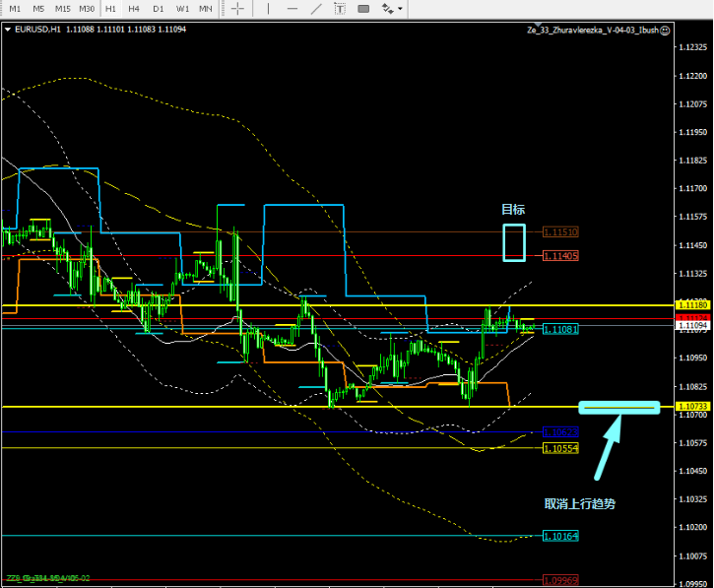Viewport: 714px width, 588px height.
Task: Open the arrows tool dropdown
Action: point(401,9)
